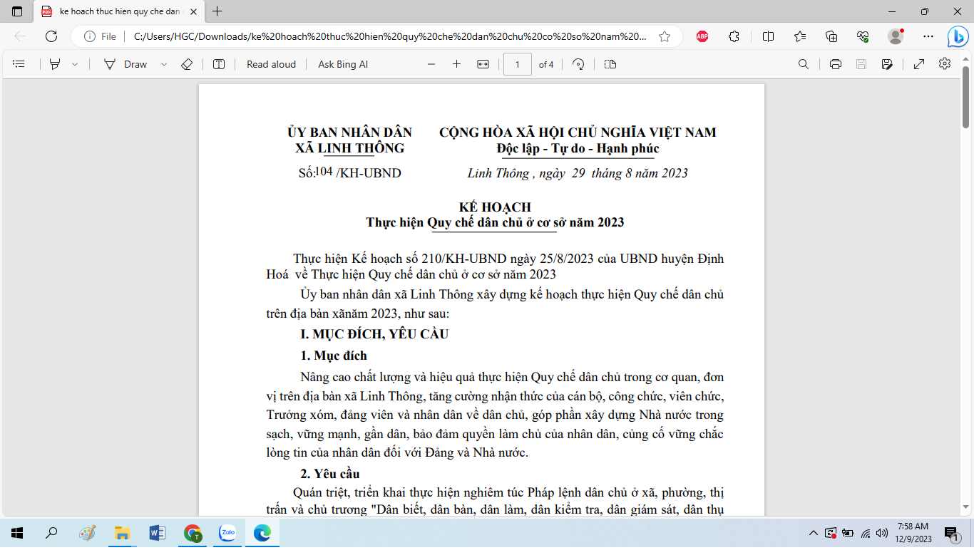Click the subheading "1. Mục đích"

(334, 356)
